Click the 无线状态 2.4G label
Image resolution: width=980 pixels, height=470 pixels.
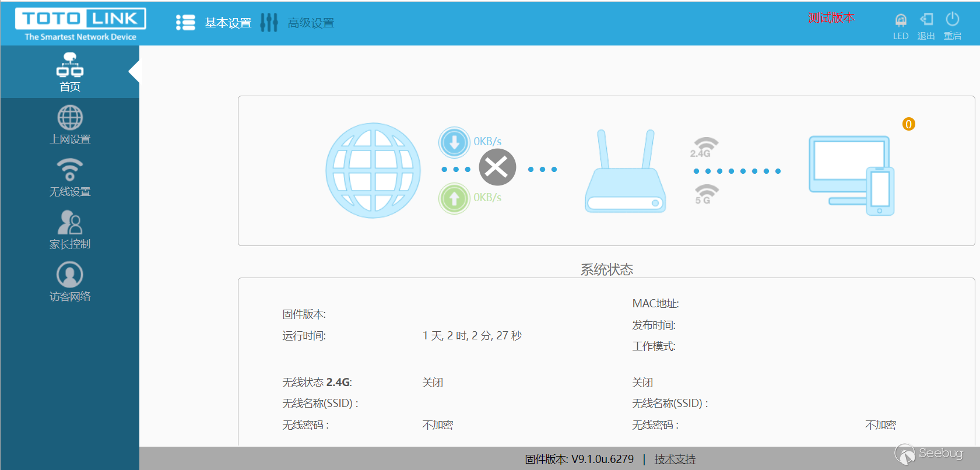click(317, 383)
